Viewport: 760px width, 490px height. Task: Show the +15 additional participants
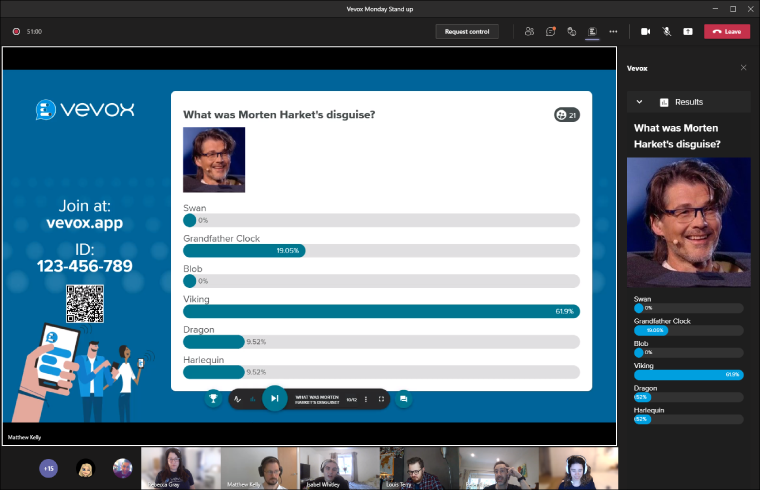click(48, 467)
